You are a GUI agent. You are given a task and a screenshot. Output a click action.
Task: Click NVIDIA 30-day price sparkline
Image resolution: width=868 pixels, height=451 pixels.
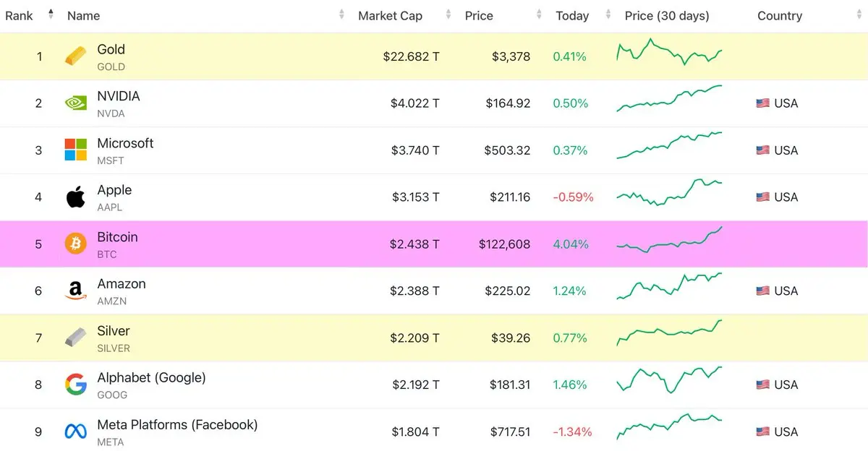(x=669, y=98)
